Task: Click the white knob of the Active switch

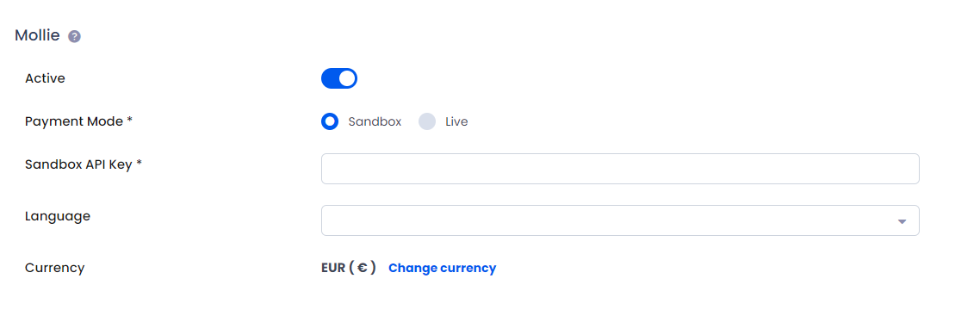Action: (347, 78)
